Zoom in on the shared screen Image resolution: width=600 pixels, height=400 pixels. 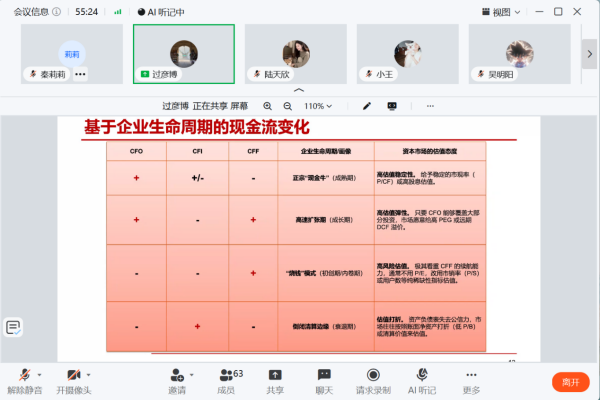point(267,106)
